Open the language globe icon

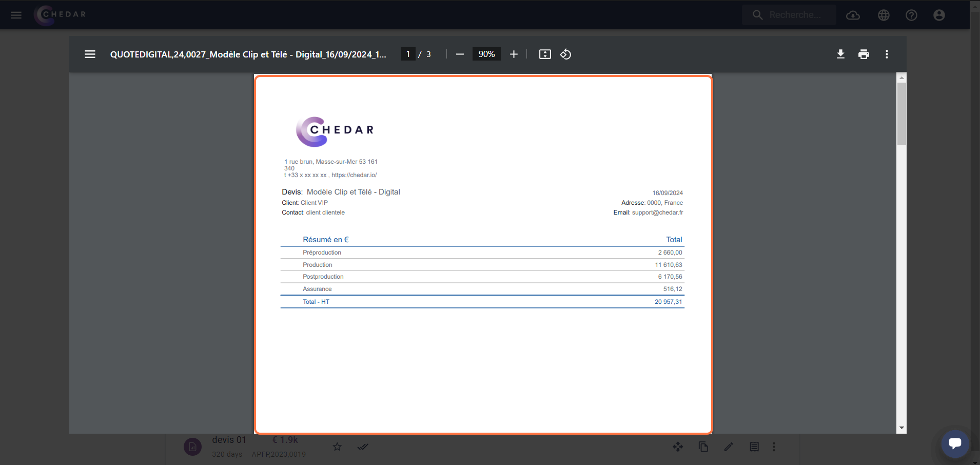tap(884, 15)
